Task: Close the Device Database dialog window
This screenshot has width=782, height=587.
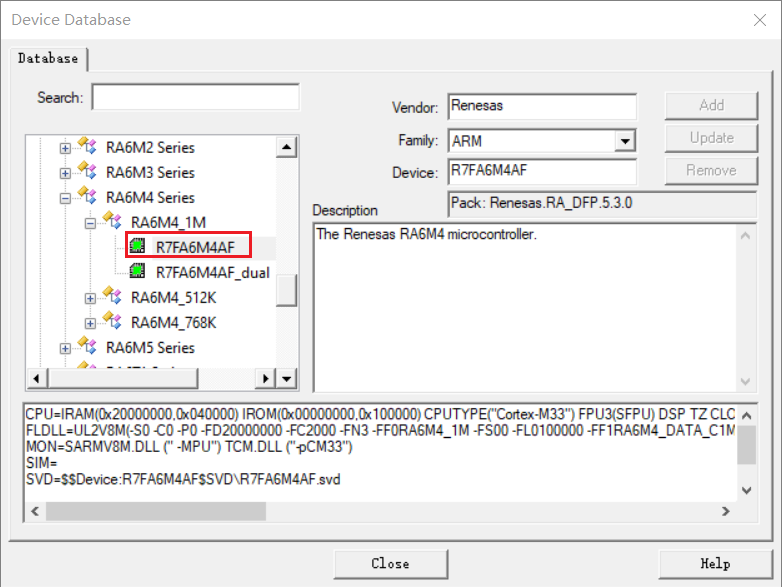Action: [760, 20]
